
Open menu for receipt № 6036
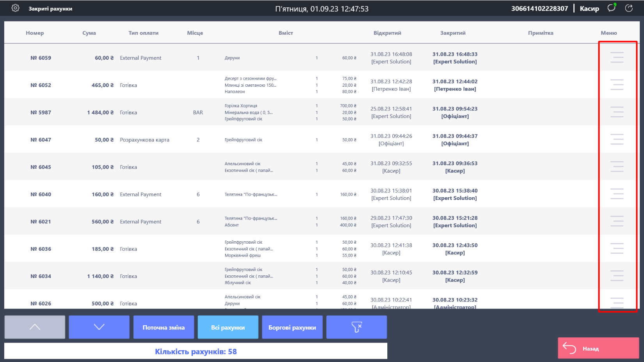[617, 249]
